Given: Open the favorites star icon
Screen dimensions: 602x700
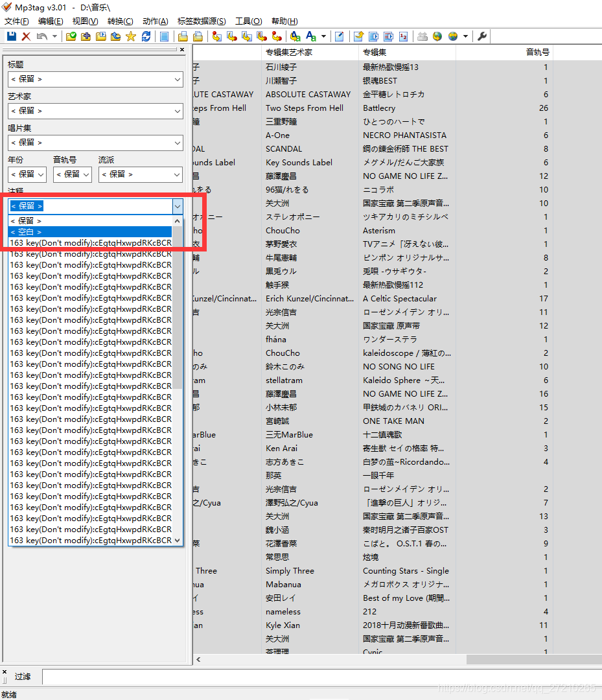Looking at the screenshot, I should coord(131,36).
